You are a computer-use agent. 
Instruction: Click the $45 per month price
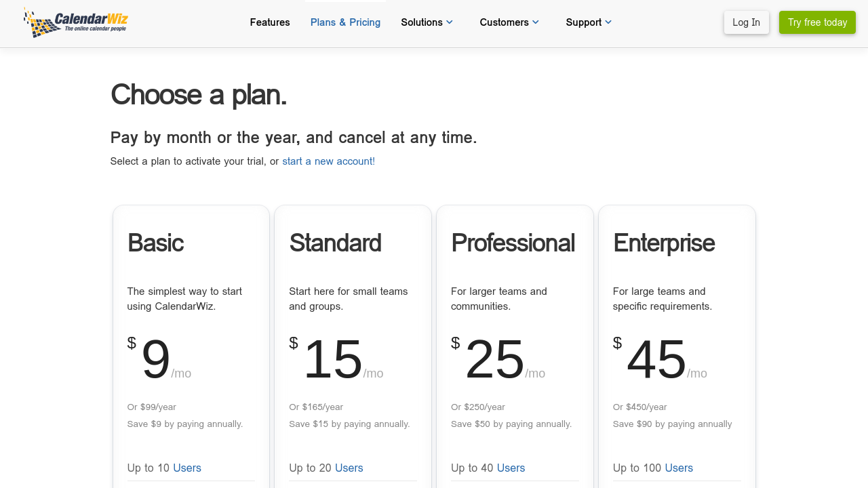pyautogui.click(x=656, y=360)
